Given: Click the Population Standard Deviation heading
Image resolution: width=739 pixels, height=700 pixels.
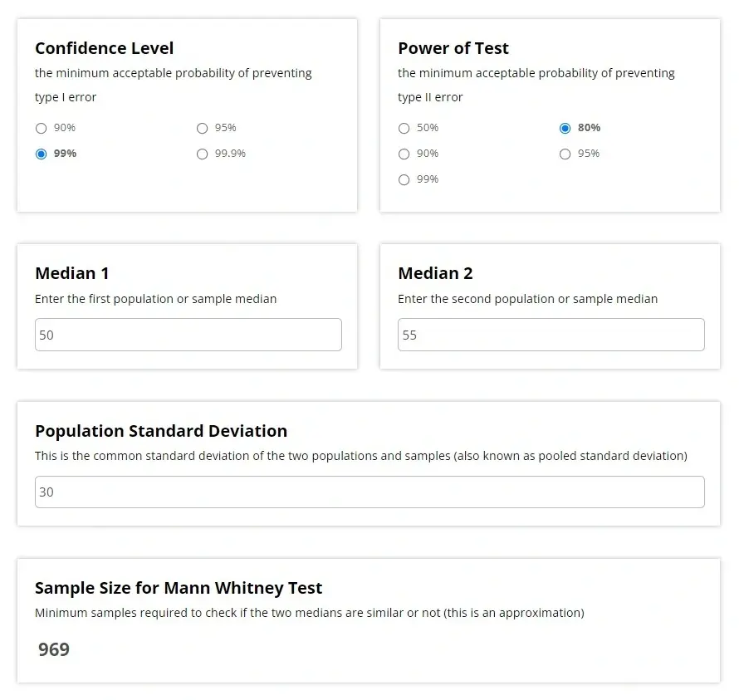Looking at the screenshot, I should [161, 431].
